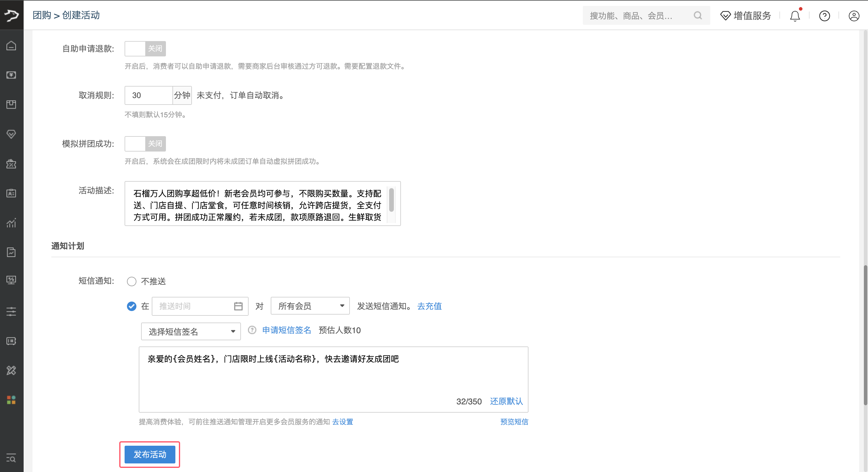Open the user account avatar icon
The image size is (868, 472).
(854, 16)
